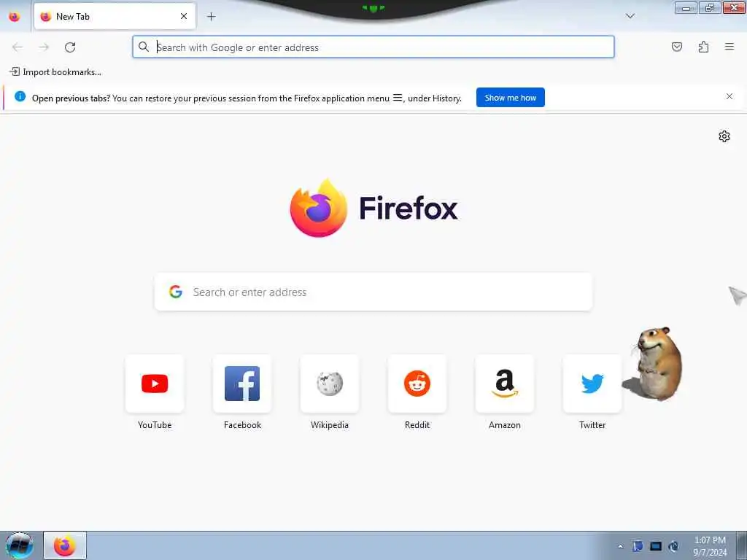The height and width of the screenshot is (560, 747).
Task: Reload the current page
Action: click(x=70, y=47)
